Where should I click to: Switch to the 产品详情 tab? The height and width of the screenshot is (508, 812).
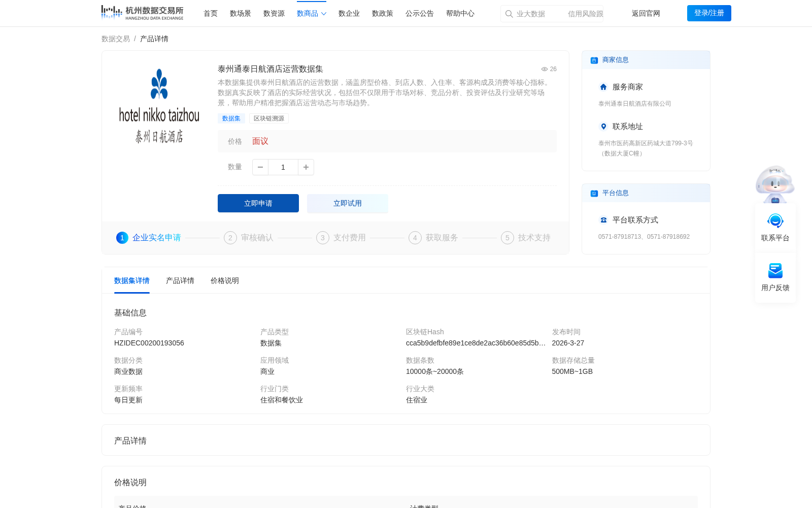pos(180,281)
